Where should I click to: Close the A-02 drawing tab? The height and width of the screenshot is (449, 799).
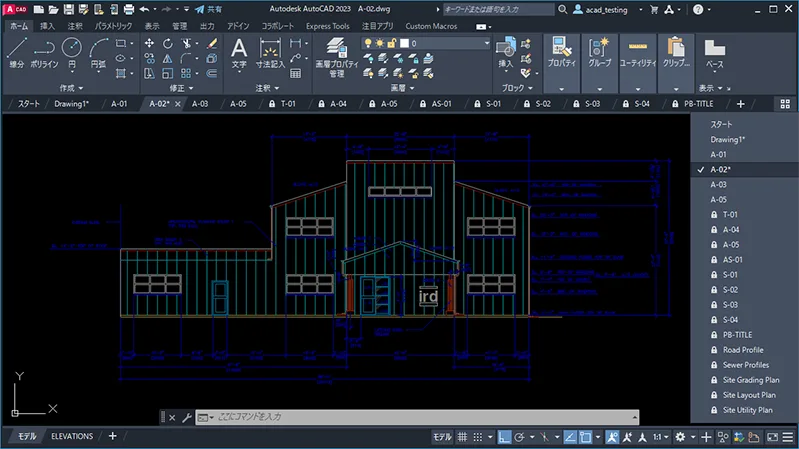(177, 104)
